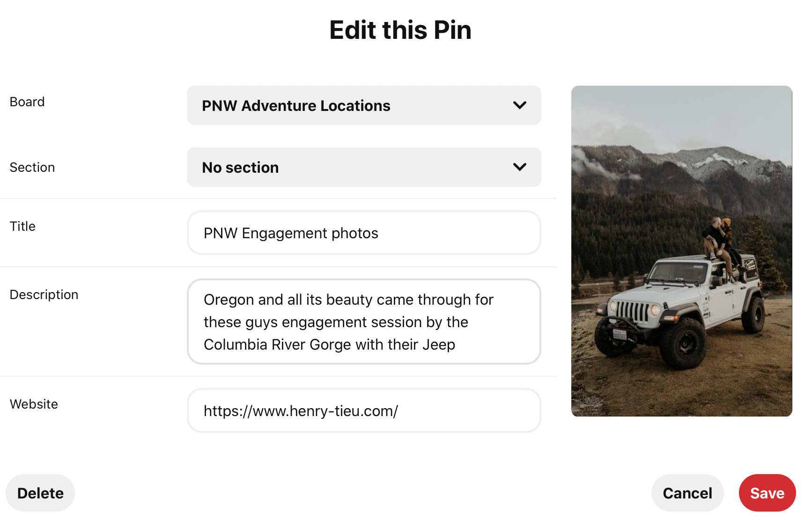Save the pin changes

point(767,493)
